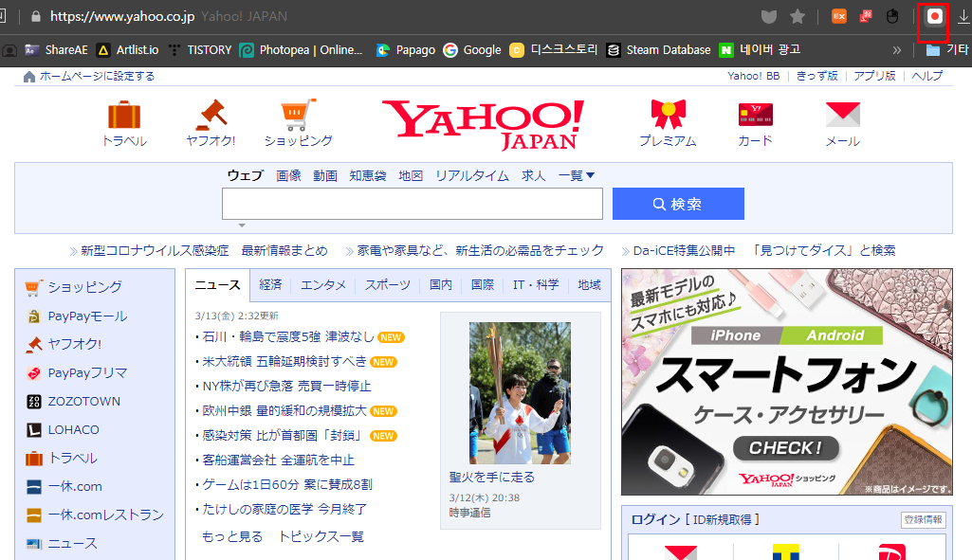Click the padlock site security icon
972x560 pixels.
[36, 16]
